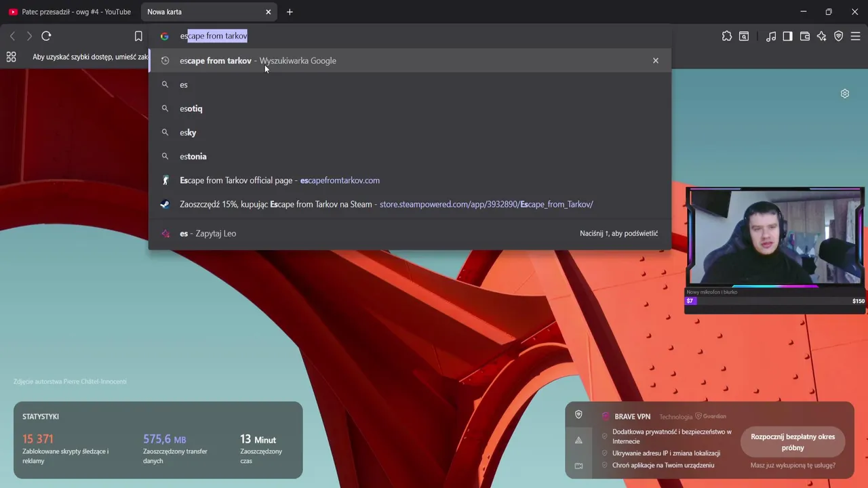Screen dimensions: 868x488
Task: Open the Extensions puzzle icon
Action: tap(727, 36)
